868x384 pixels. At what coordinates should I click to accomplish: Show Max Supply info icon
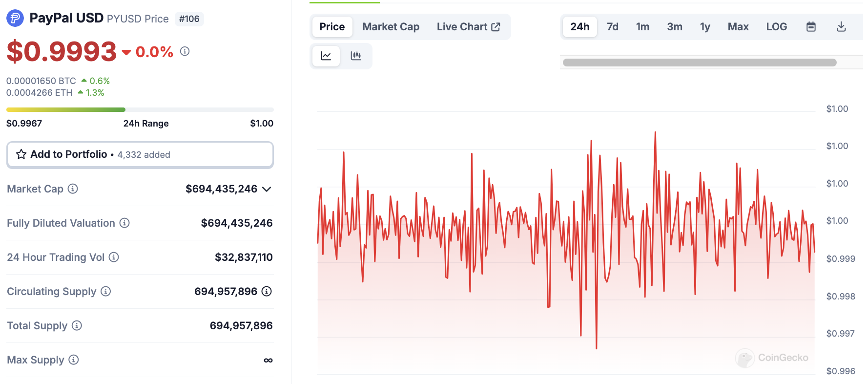click(x=74, y=360)
